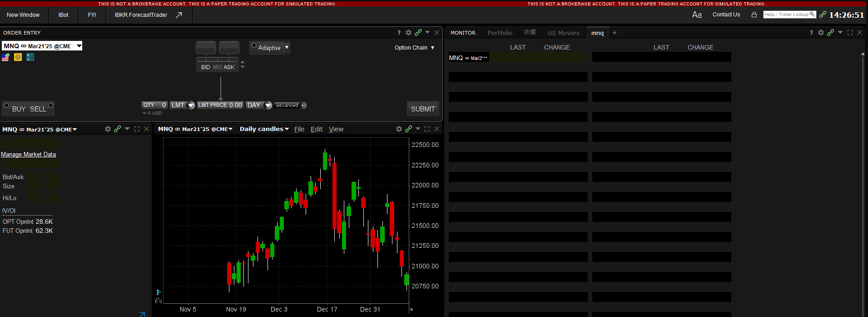Open Order Entry settings gear
The height and width of the screenshot is (317, 868).
[408, 33]
